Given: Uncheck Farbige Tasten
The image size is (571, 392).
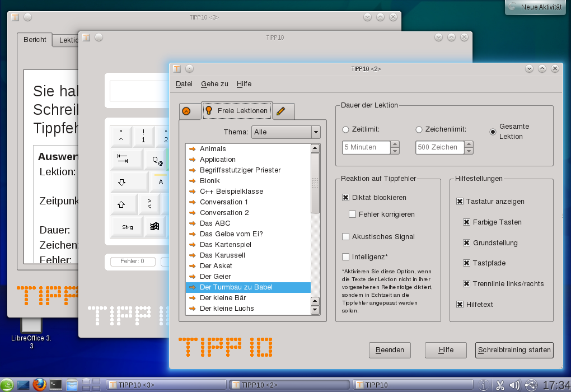Looking at the screenshot, I should [x=466, y=222].
